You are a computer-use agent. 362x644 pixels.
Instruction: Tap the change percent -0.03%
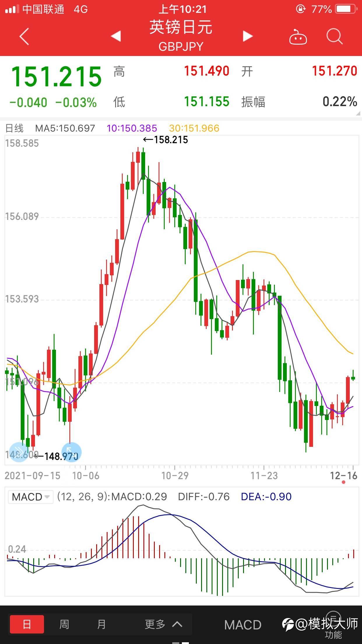tap(76, 102)
